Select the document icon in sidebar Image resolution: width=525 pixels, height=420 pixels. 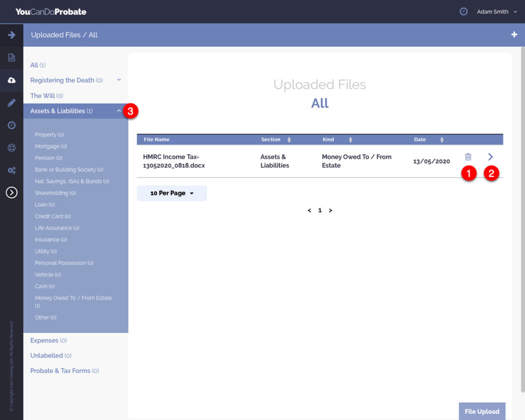coord(11,57)
